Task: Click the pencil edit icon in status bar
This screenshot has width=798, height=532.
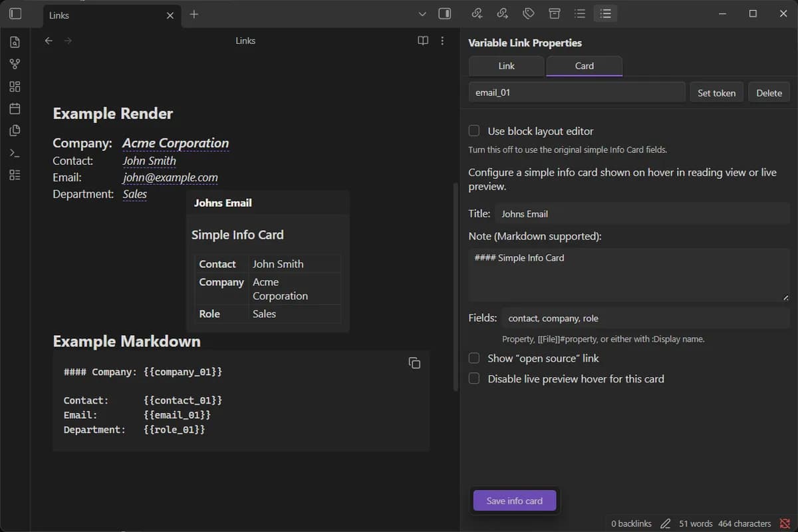Action: click(x=666, y=523)
